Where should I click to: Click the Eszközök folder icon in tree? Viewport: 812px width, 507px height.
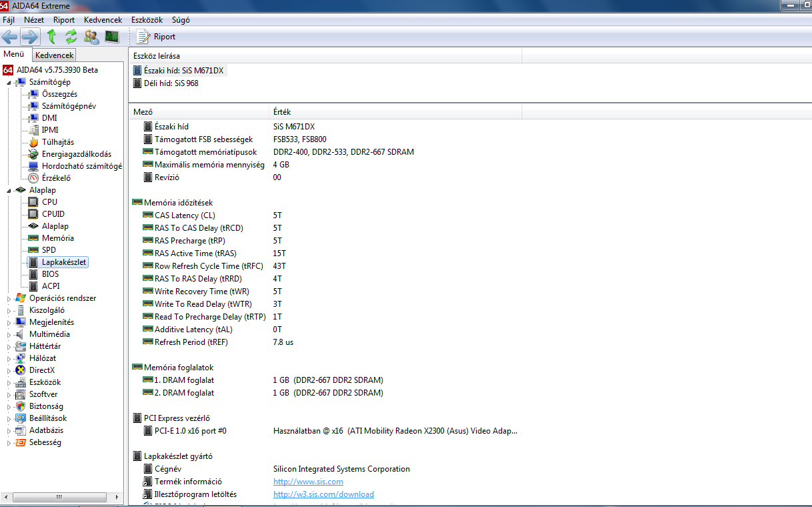point(21,382)
